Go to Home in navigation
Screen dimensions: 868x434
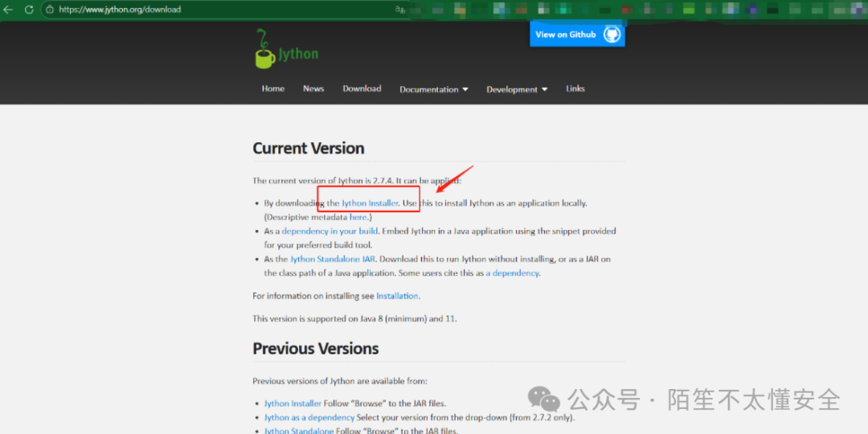pos(273,88)
